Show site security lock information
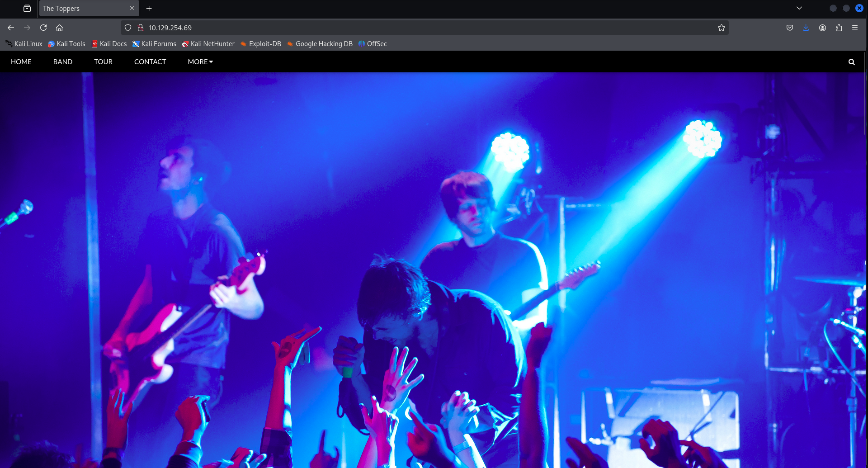This screenshot has height=468, width=868. point(141,28)
